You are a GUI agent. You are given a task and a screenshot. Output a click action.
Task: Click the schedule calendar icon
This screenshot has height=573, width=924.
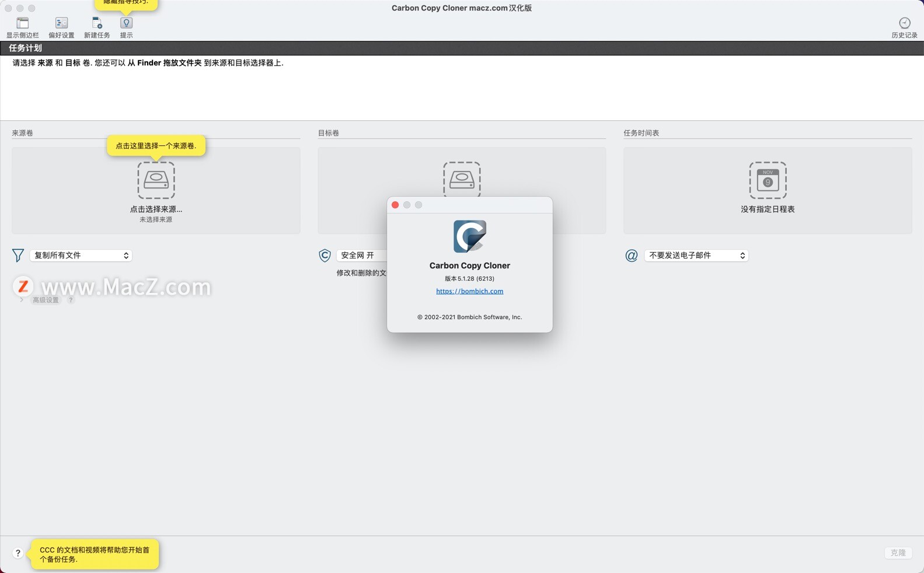click(768, 180)
